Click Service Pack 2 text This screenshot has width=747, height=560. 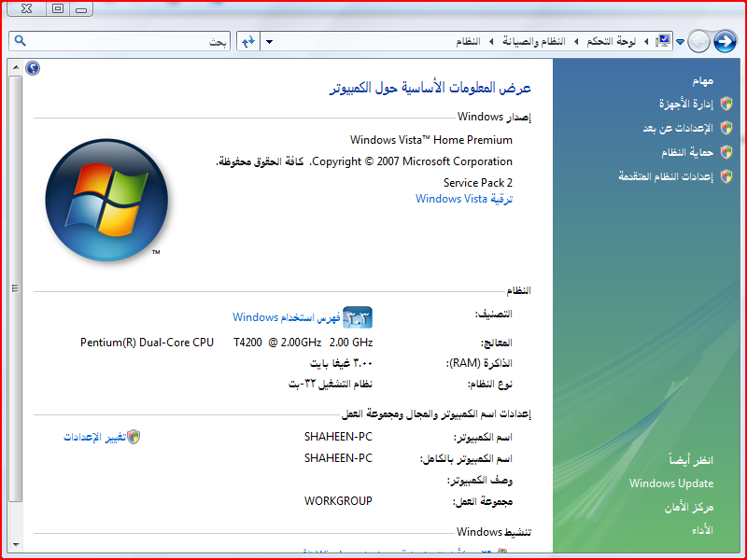478,183
